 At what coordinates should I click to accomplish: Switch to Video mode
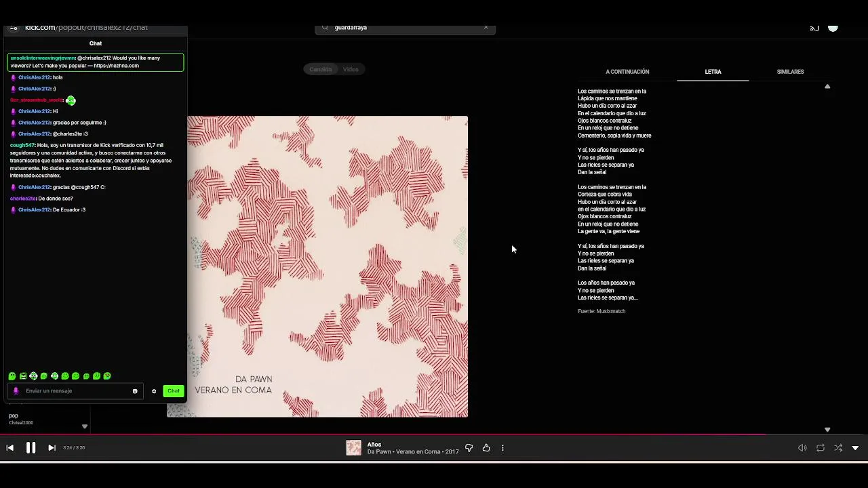pyautogui.click(x=351, y=69)
